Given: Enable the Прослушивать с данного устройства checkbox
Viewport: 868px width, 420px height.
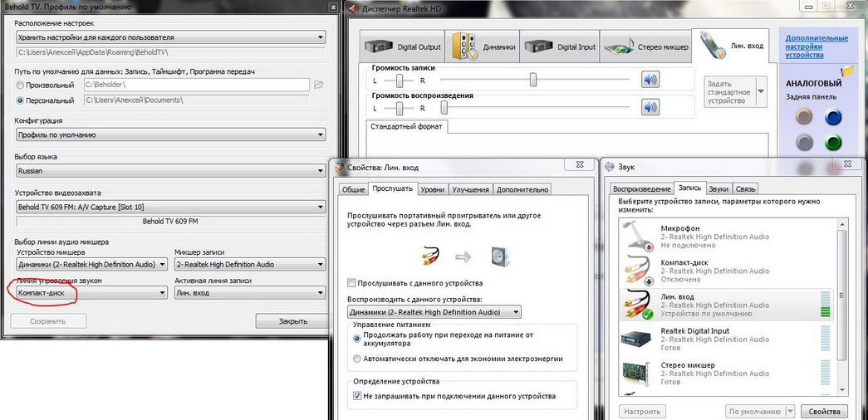Looking at the screenshot, I should 352,283.
